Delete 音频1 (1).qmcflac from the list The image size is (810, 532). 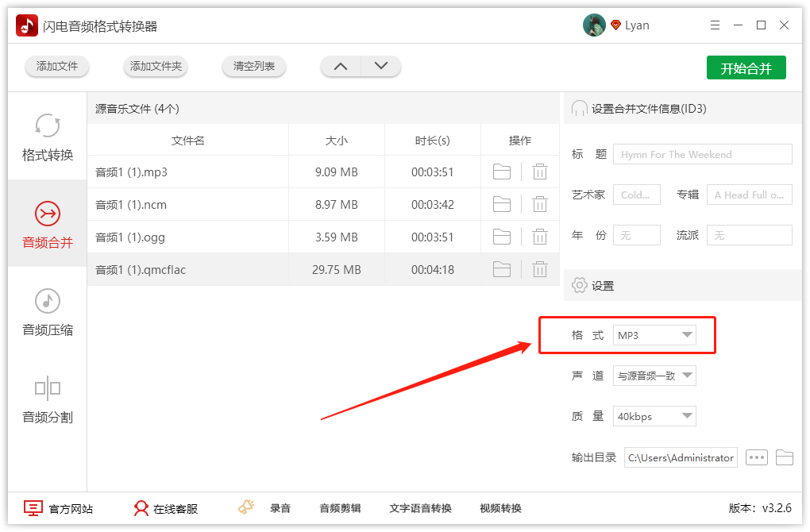click(x=540, y=270)
